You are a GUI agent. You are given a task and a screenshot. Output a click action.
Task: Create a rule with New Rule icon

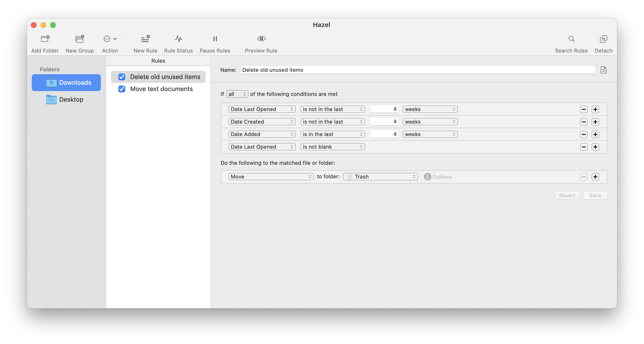145,39
